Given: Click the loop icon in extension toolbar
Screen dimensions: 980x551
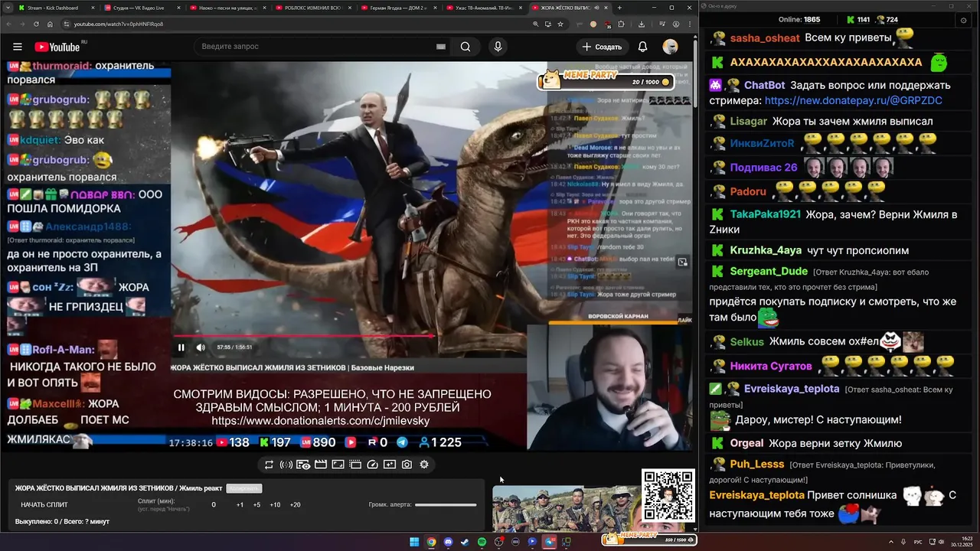Looking at the screenshot, I should click(269, 465).
